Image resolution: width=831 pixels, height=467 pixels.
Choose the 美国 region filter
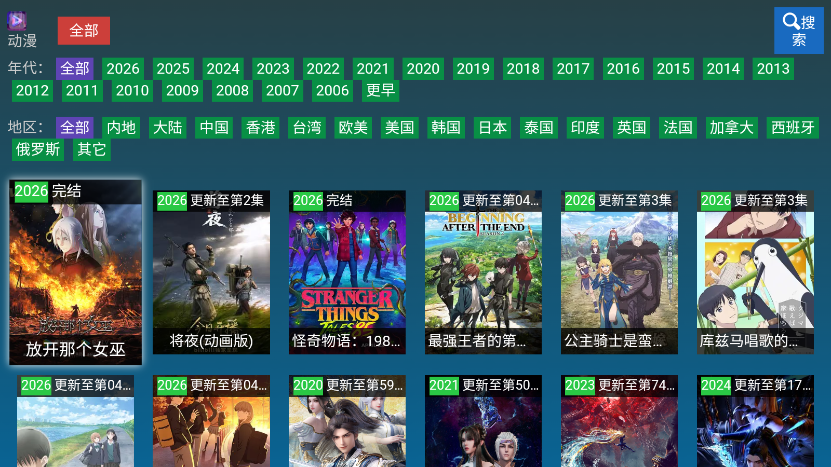coord(400,128)
